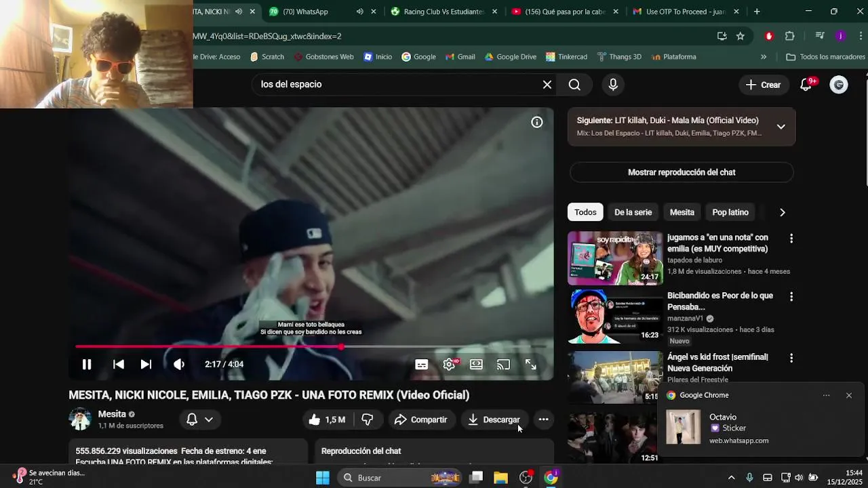868x488 pixels.
Task: Open 'Ángel vs kid frost' video title
Action: pos(717,363)
